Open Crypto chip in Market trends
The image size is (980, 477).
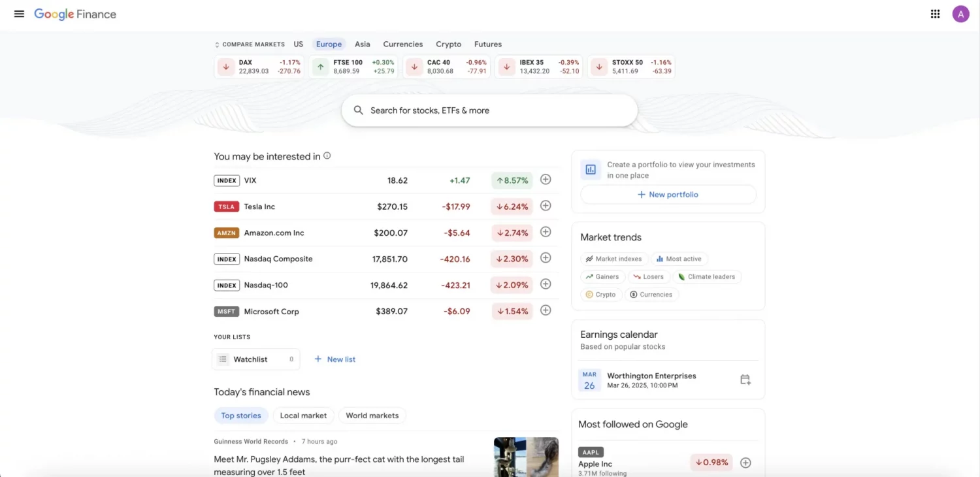pos(600,295)
